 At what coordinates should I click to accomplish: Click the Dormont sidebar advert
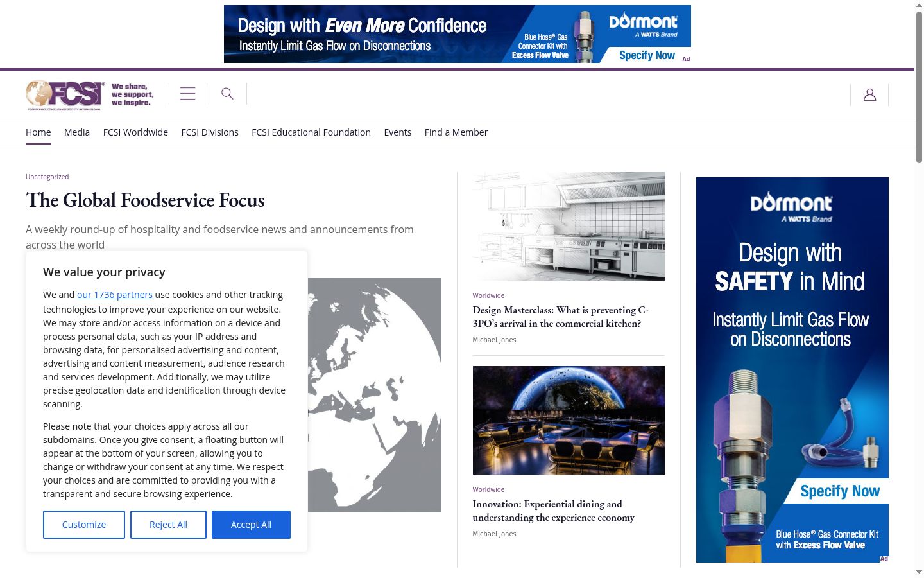792,370
